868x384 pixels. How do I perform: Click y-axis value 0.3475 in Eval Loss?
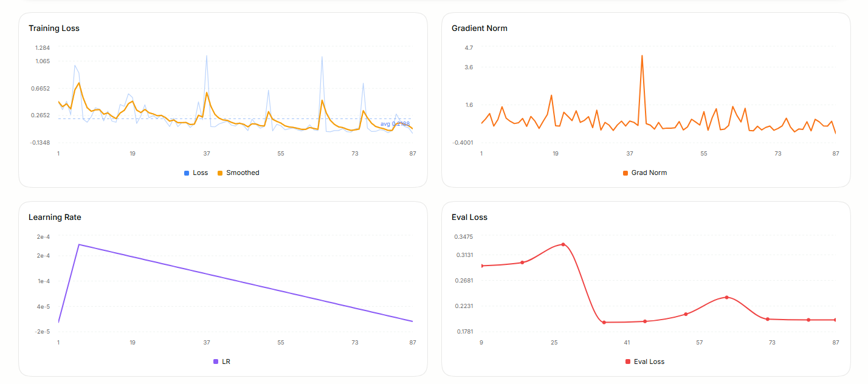464,236
